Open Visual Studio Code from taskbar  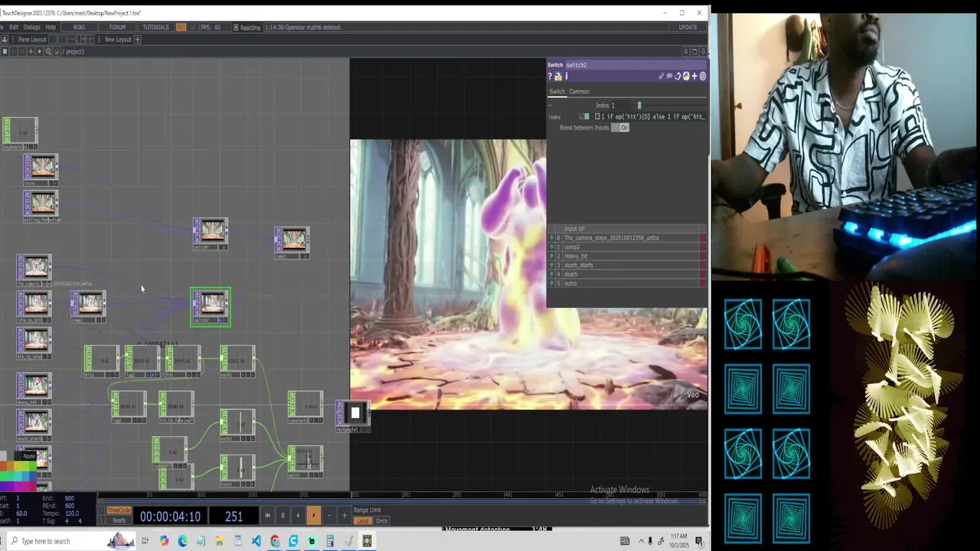pos(256,541)
